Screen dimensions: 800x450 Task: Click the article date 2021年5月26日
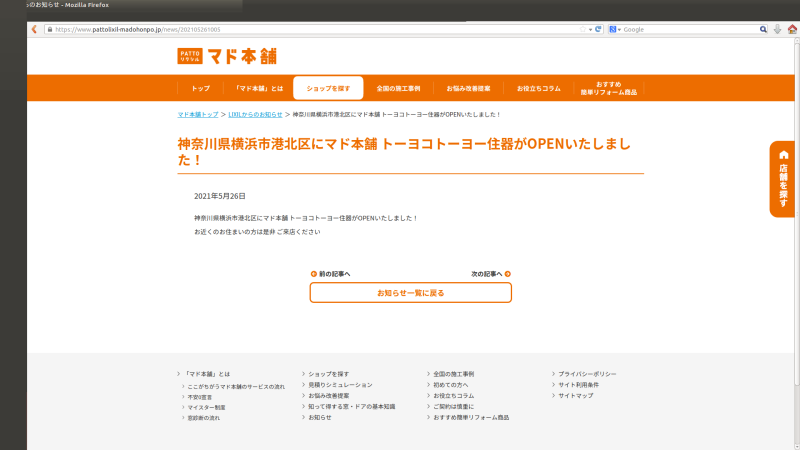pyautogui.click(x=220, y=196)
